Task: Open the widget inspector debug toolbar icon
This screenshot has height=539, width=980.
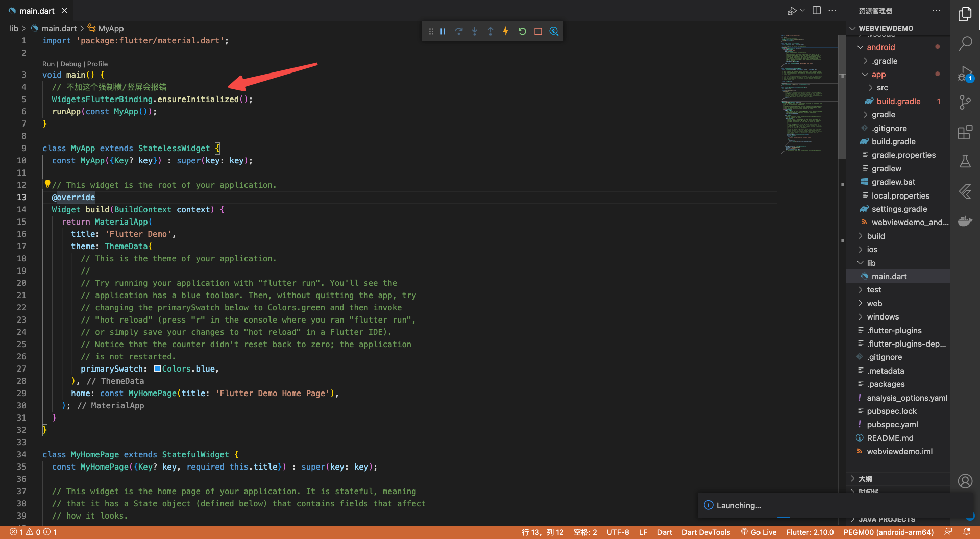Action: tap(554, 31)
